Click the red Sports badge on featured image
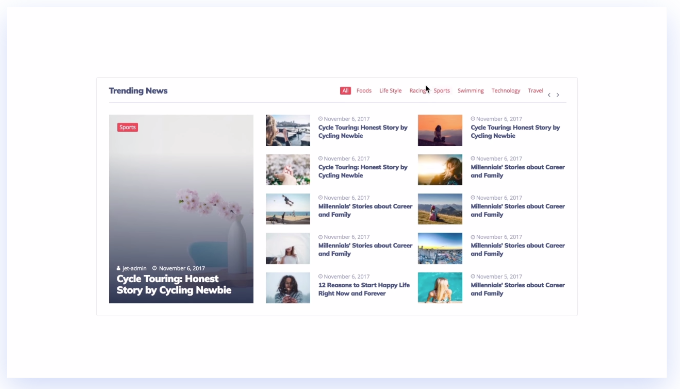Viewport: 680px width, 389px height. (x=128, y=127)
